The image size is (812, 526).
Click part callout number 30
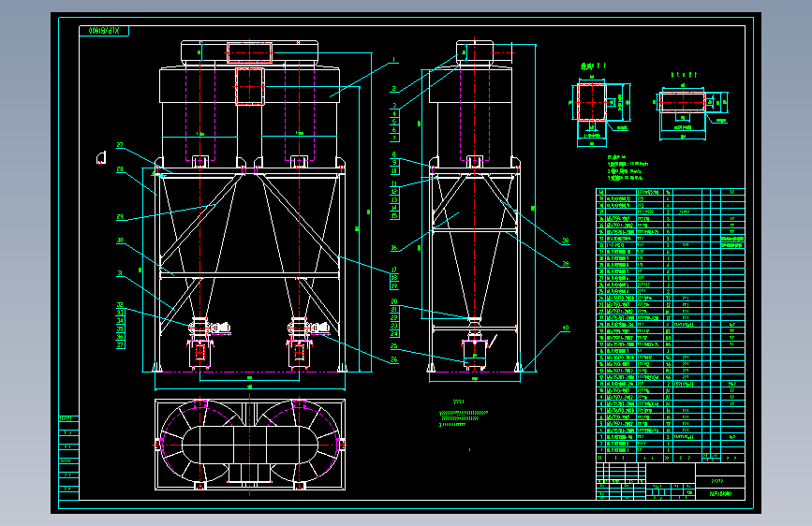coord(120,241)
